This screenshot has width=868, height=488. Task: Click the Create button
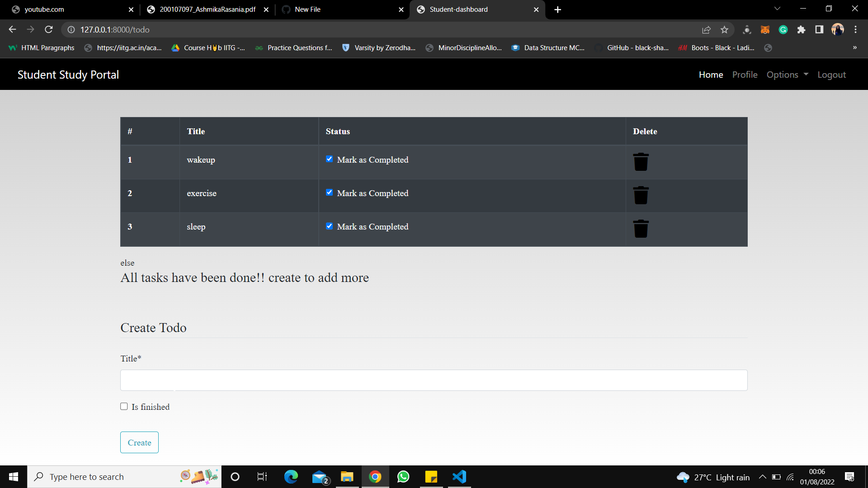point(139,442)
